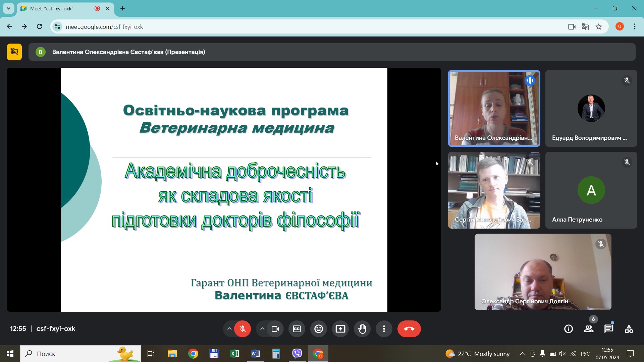Viewport: 644px width, 362px height.
Task: Show the participants people panel
Action: pyautogui.click(x=589, y=329)
